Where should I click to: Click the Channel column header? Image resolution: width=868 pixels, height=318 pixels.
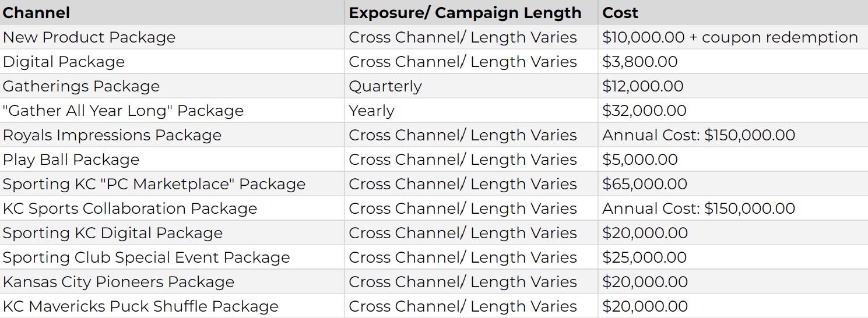36,13
